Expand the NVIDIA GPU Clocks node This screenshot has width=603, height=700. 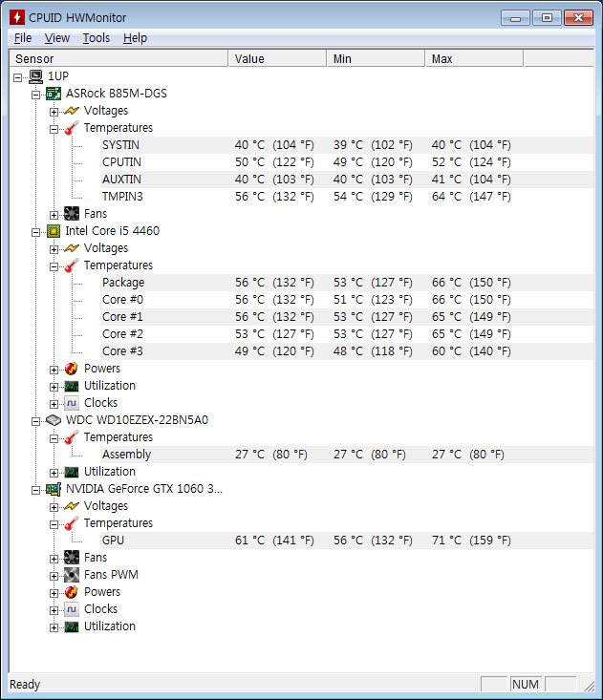click(x=54, y=609)
